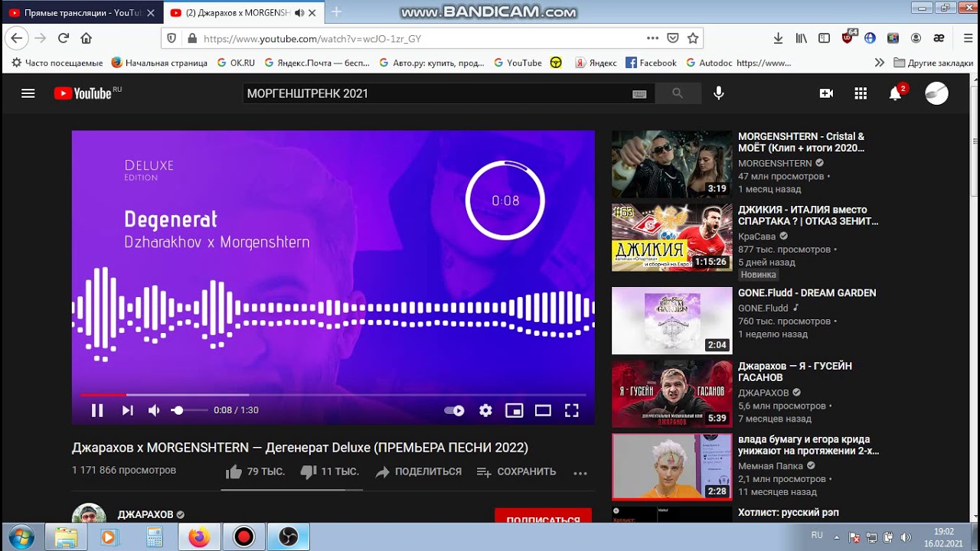The width and height of the screenshot is (980, 551).
Task: Expand the bookmarks toolbar overflow chevron
Action: click(x=879, y=63)
